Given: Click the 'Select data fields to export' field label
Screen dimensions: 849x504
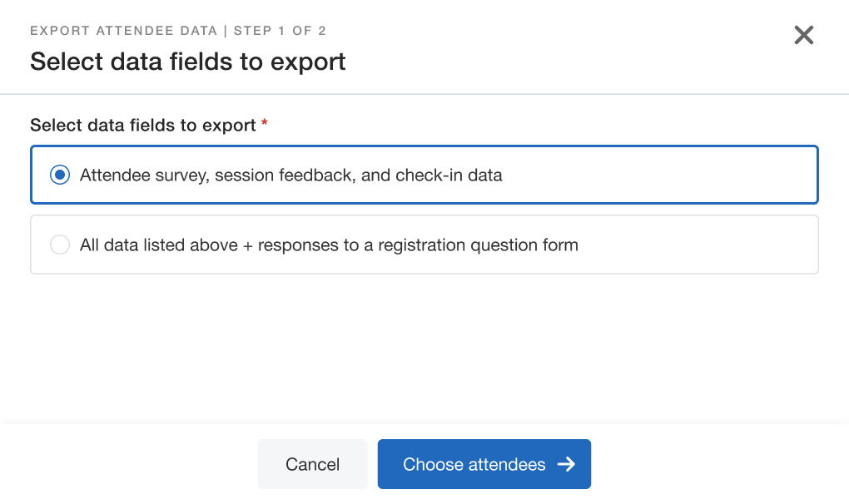Looking at the screenshot, I should click(x=142, y=126).
